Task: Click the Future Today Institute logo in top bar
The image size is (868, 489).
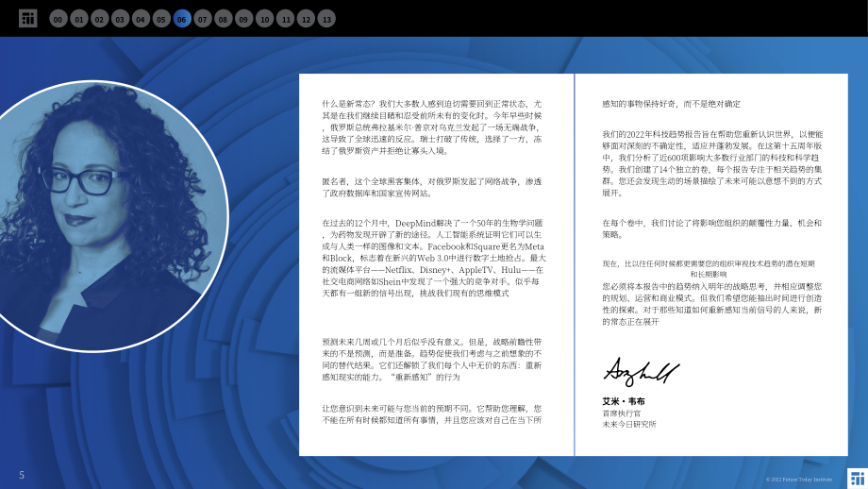Action: tap(27, 19)
